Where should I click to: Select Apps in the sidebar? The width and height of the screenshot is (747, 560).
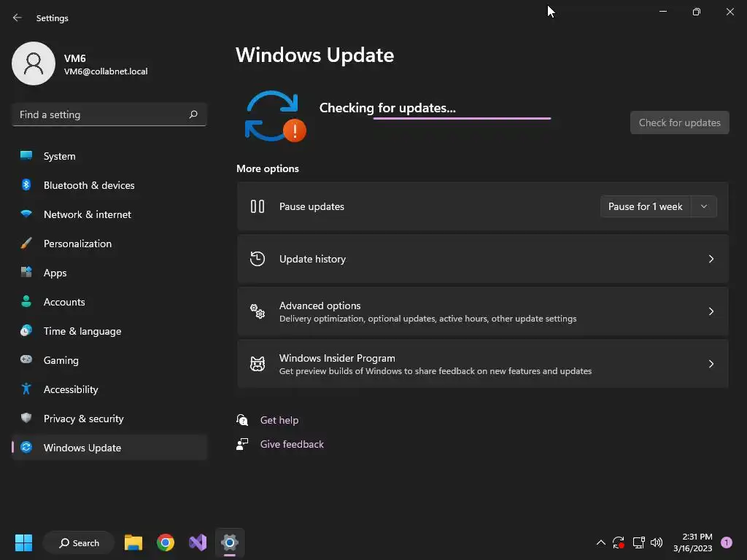[x=109, y=273]
